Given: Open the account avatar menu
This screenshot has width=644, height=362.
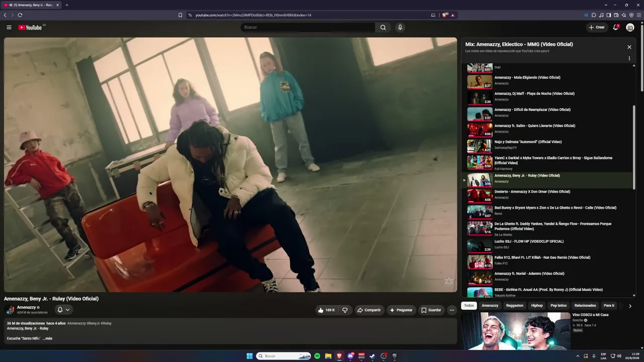Looking at the screenshot, I should tap(630, 27).
